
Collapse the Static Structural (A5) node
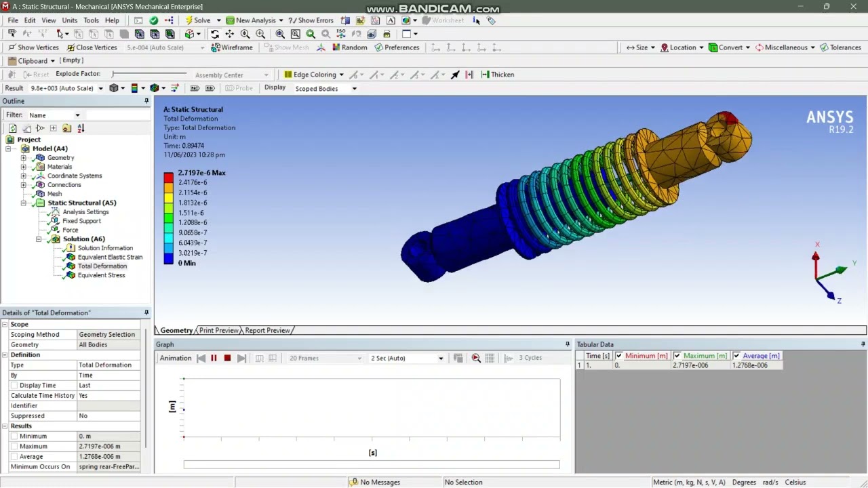tap(24, 203)
